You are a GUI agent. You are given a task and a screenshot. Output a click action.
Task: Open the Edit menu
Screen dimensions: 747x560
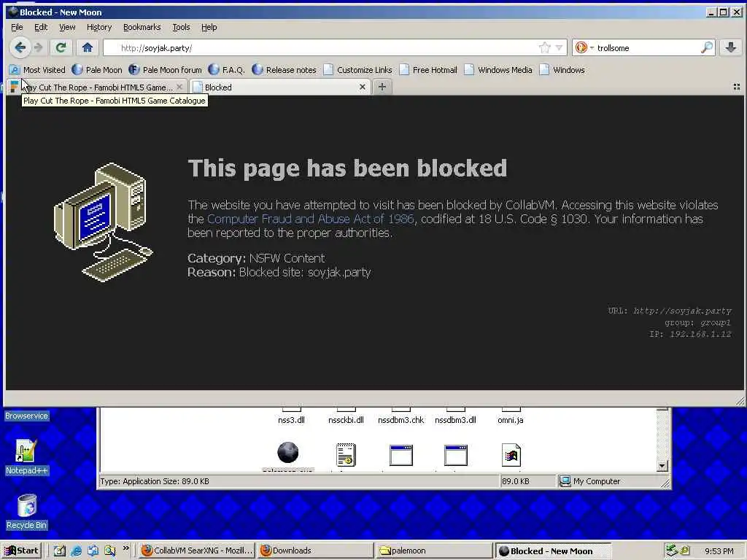(41, 27)
